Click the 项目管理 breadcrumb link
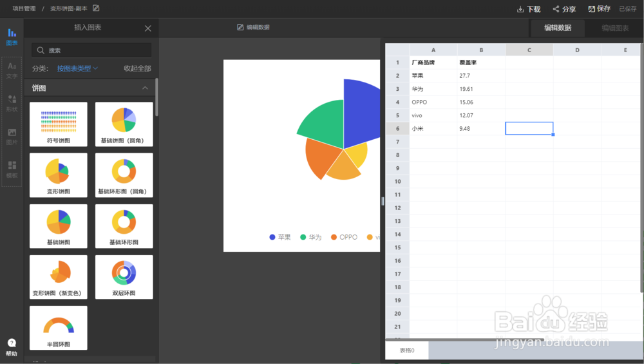Image resolution: width=644 pixels, height=364 pixels. tap(24, 8)
